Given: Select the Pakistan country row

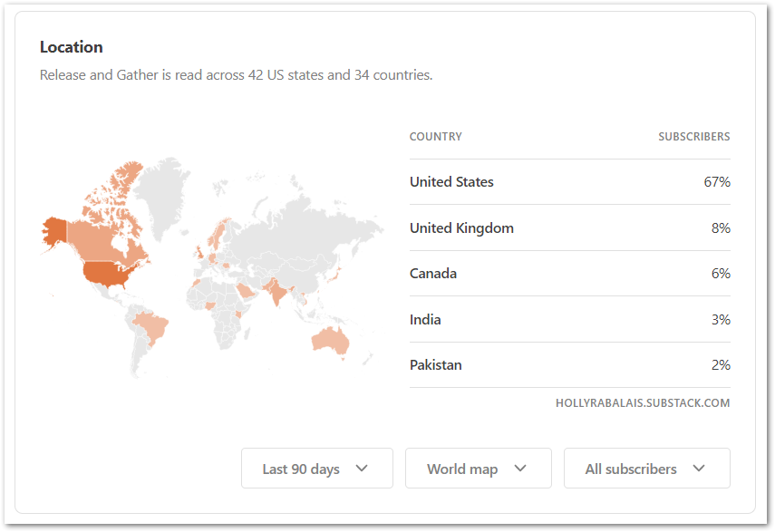Looking at the screenshot, I should 570,365.
